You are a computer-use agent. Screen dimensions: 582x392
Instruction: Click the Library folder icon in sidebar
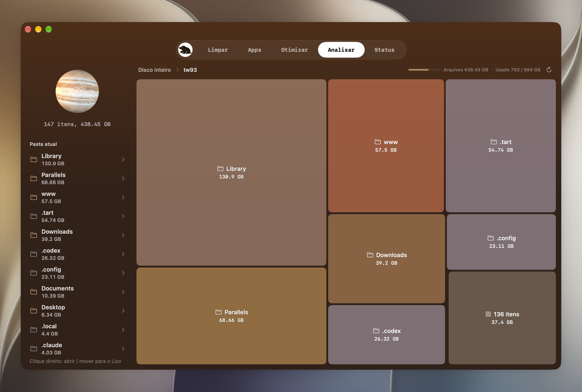(34, 159)
